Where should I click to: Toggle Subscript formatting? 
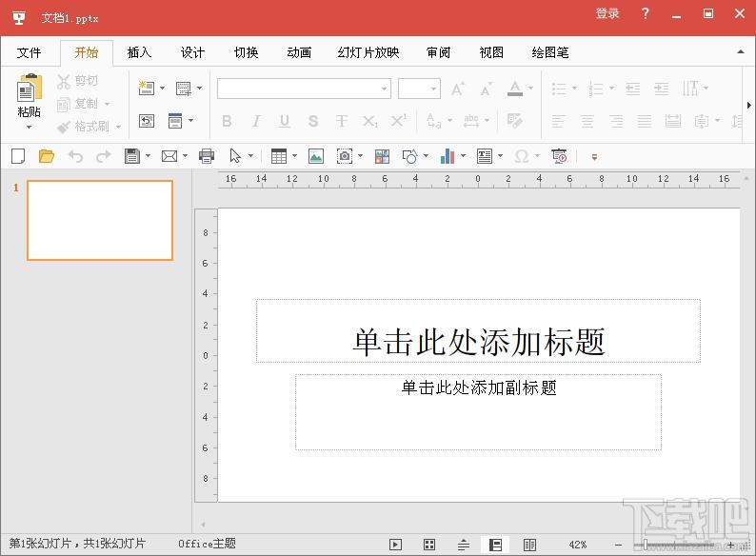tap(370, 121)
